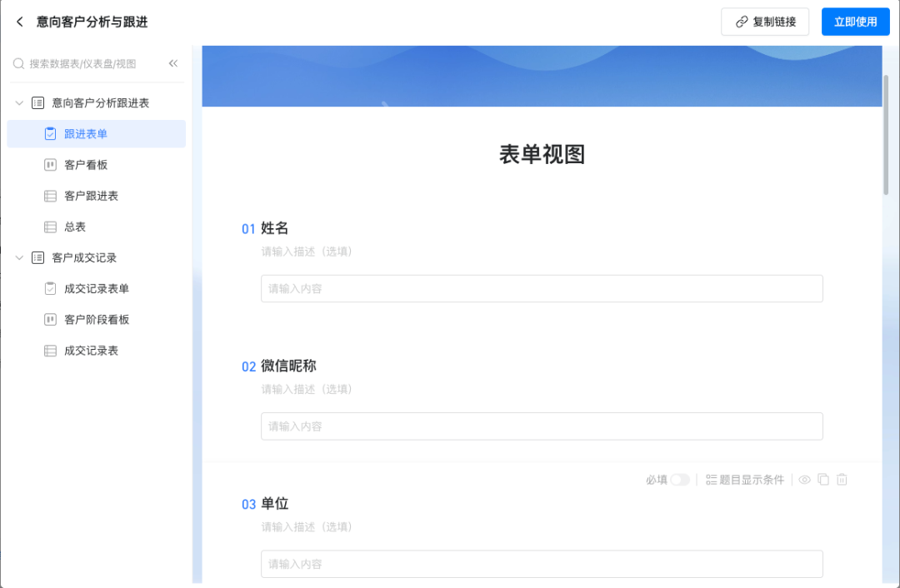Open 题目显示条件 settings
The height and width of the screenshot is (588, 900).
pos(745,480)
